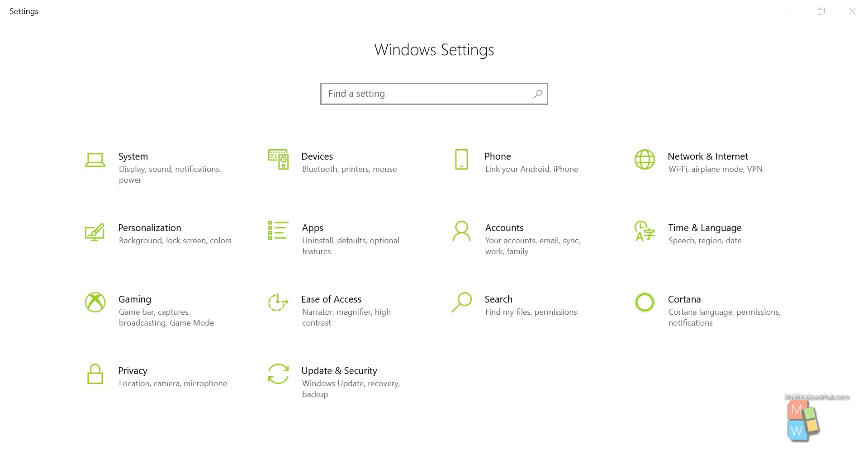Click 'Display, sound, notifications, power' description
This screenshot has height=459, width=868.
pos(170,175)
